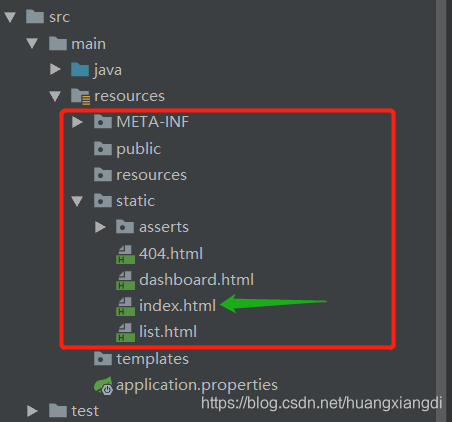
Task: Select the test folder label
Action: 85,411
